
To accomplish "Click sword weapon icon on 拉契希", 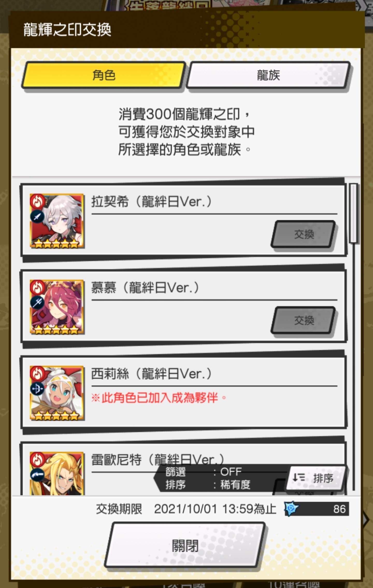I will [x=37, y=217].
